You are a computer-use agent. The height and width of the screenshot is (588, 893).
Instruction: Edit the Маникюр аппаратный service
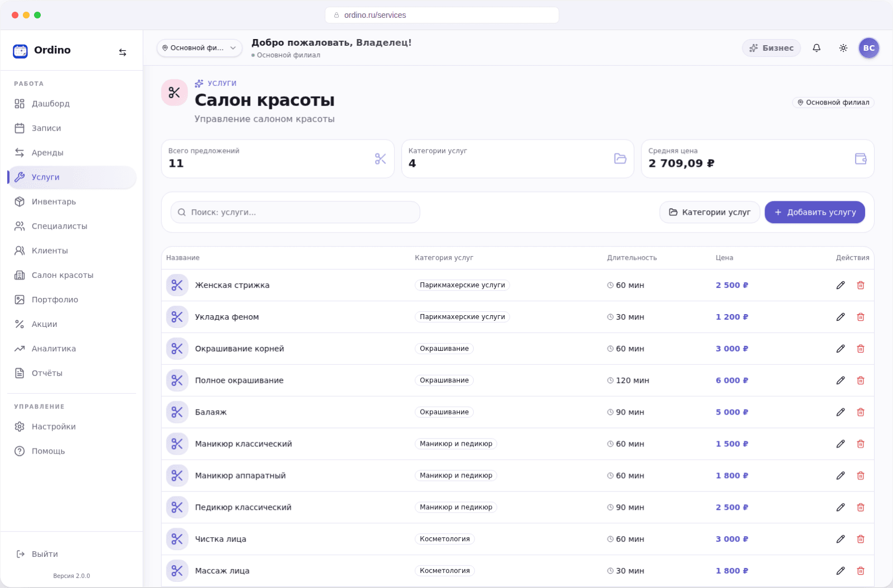(x=841, y=476)
